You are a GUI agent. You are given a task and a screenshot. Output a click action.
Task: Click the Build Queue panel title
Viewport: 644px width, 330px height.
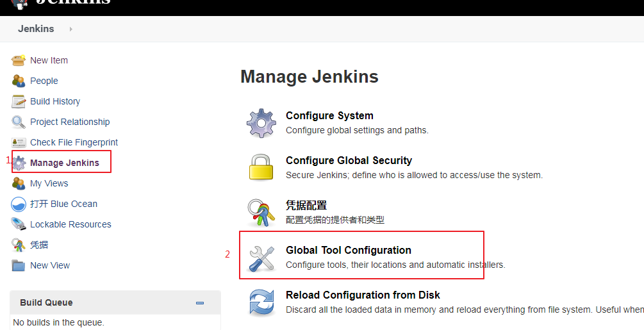[46, 302]
